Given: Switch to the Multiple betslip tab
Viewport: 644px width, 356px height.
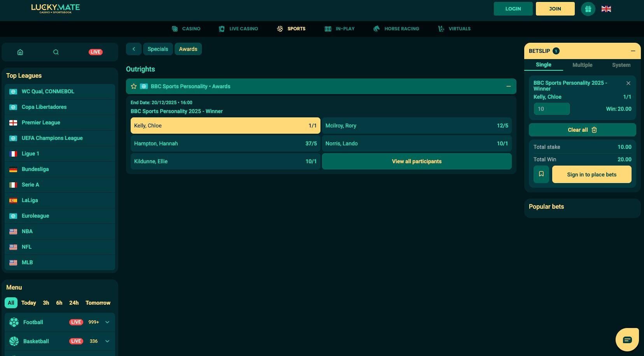Looking at the screenshot, I should (582, 65).
